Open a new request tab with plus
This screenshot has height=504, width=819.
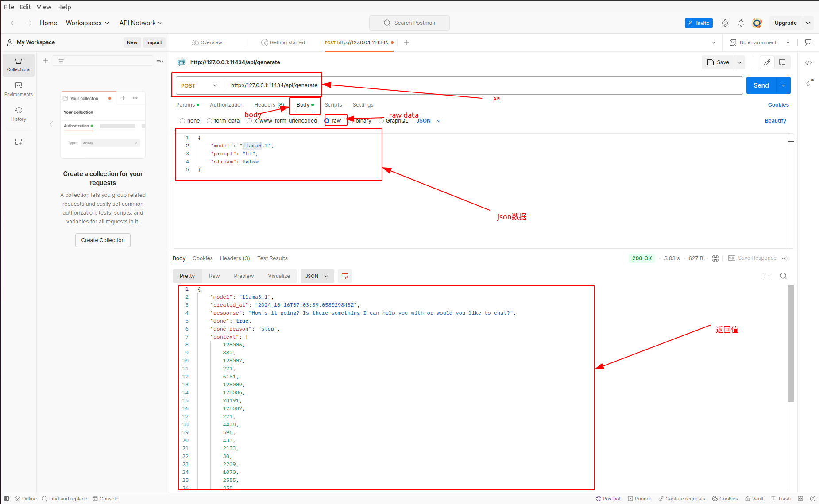[x=406, y=42]
